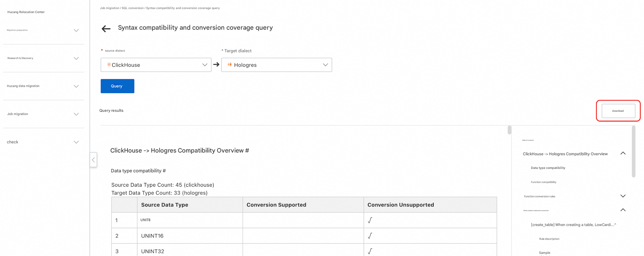Click the Syntax compatibility and conversion coverage query title

click(195, 27)
